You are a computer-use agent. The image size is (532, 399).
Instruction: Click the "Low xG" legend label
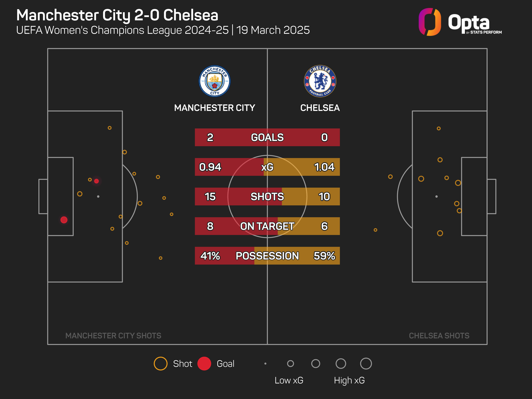tap(289, 380)
